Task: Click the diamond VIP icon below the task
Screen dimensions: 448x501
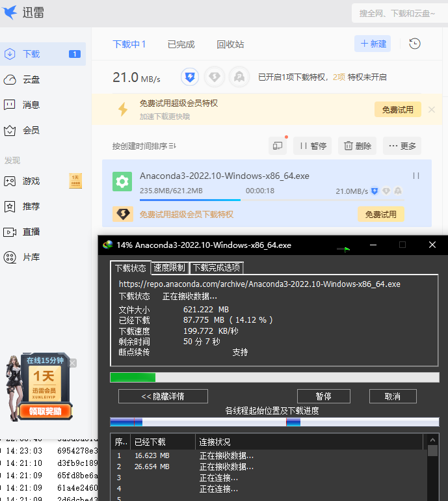Action: [x=123, y=214]
